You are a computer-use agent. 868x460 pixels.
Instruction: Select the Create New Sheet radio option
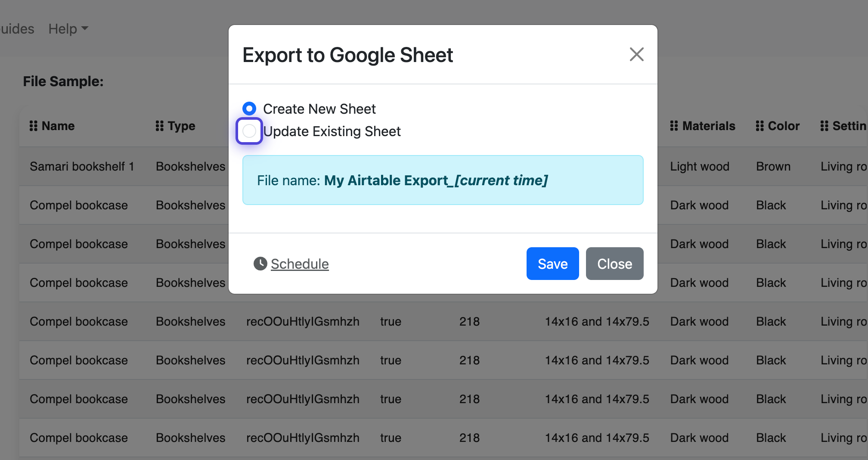[249, 109]
